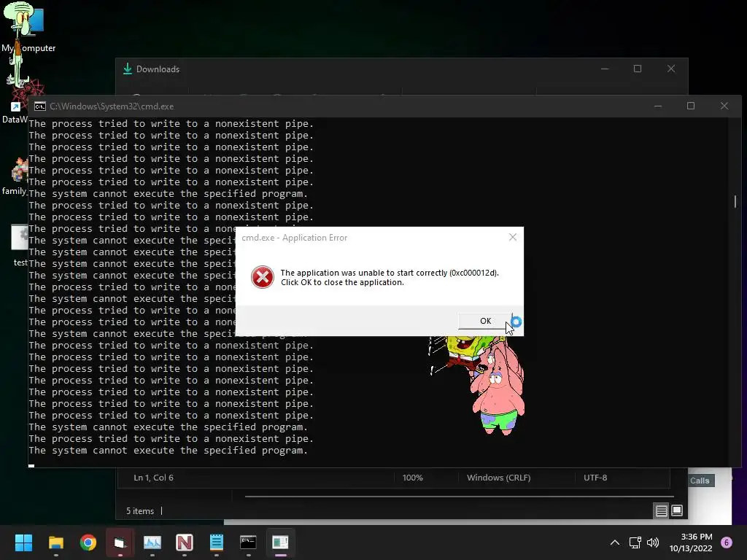The image size is (747, 560).
Task: Open volume control in system tray
Action: tap(653, 542)
